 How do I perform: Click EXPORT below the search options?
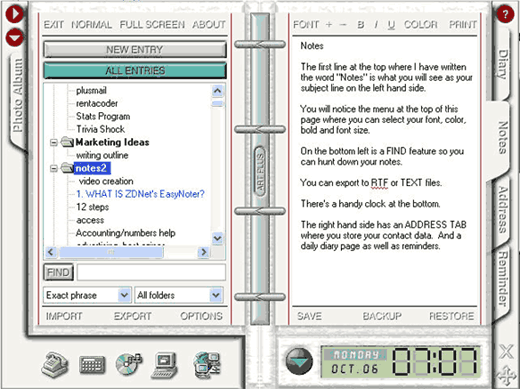pos(133,316)
